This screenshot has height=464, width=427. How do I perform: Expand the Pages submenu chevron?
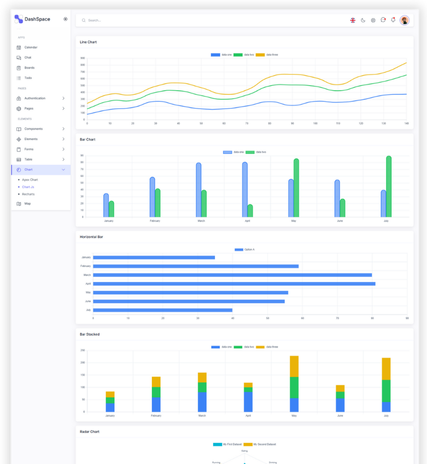63,109
